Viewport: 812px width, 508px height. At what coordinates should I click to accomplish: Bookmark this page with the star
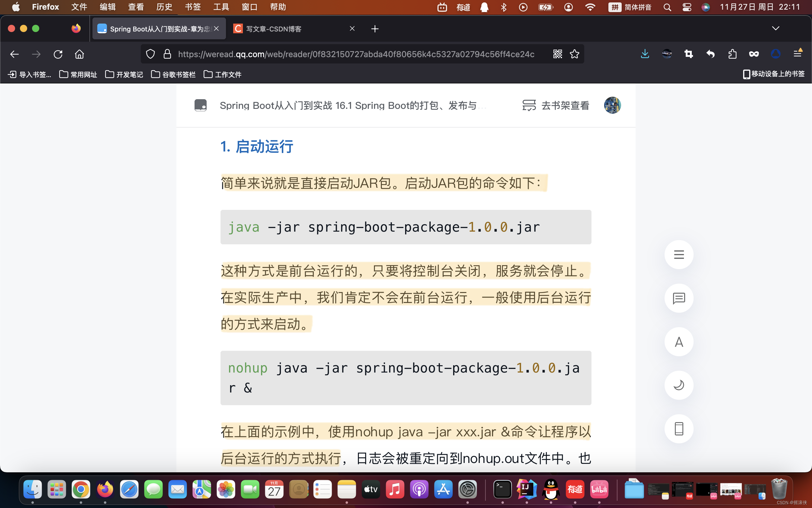575,54
